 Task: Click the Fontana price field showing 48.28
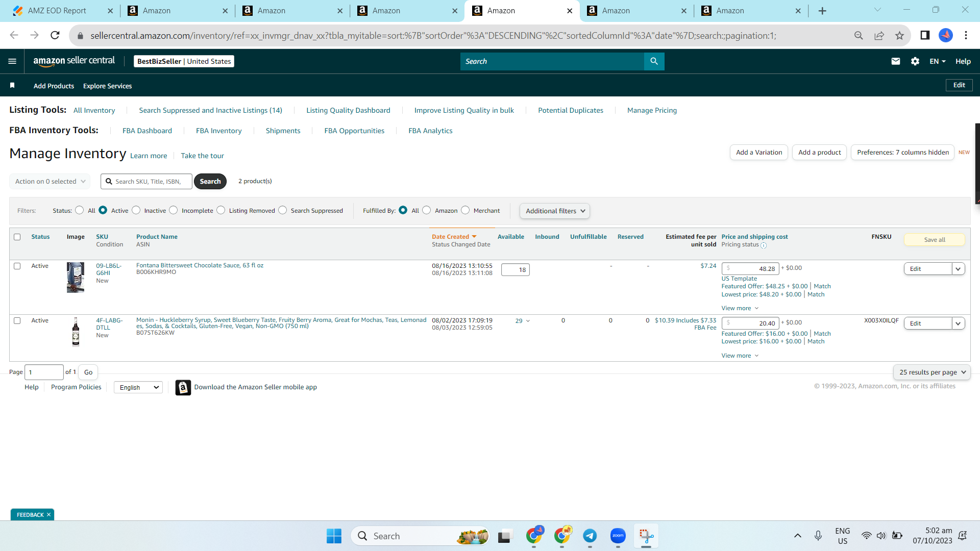(750, 269)
